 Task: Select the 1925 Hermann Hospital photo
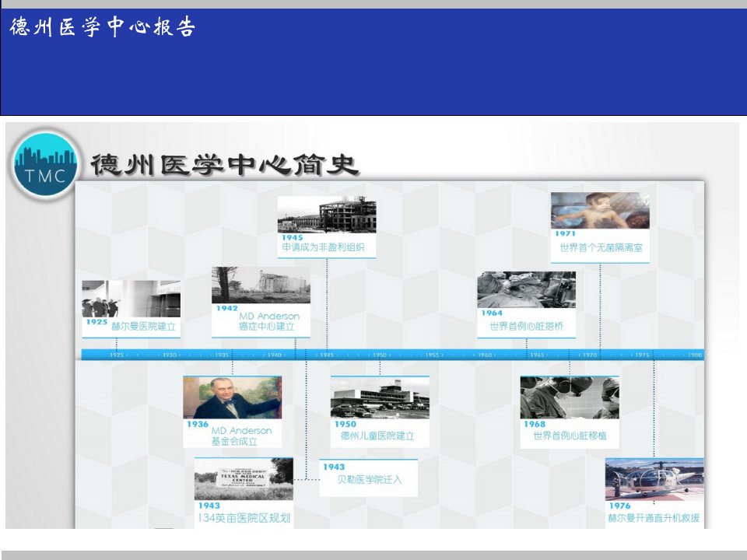131,299
